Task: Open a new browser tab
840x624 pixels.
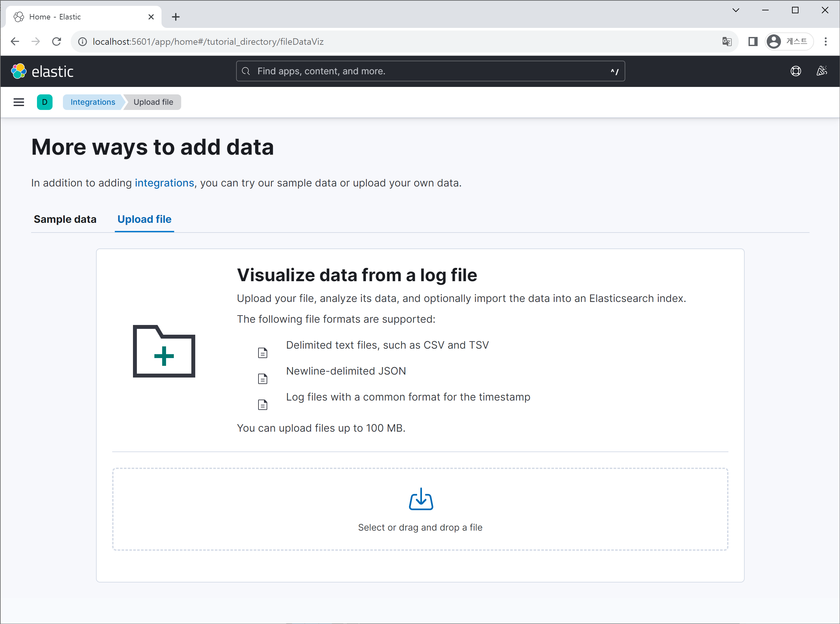Action: coord(176,17)
